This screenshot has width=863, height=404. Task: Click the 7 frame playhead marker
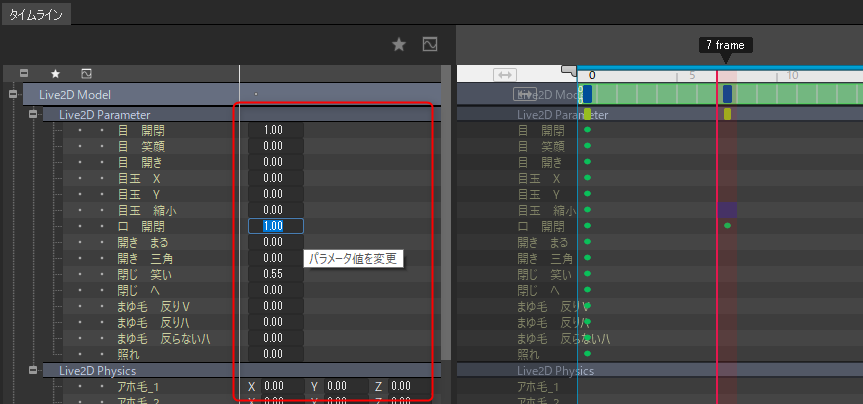pos(725,45)
